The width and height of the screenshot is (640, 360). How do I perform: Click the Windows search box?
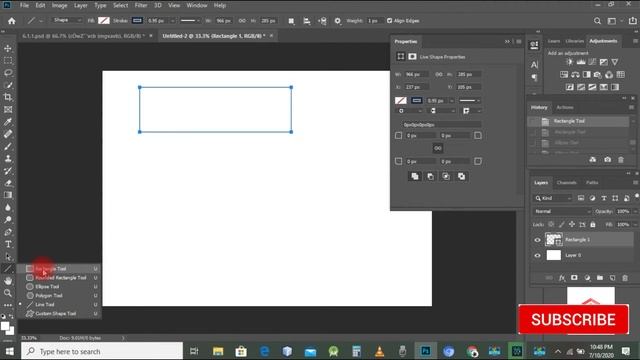point(102,351)
